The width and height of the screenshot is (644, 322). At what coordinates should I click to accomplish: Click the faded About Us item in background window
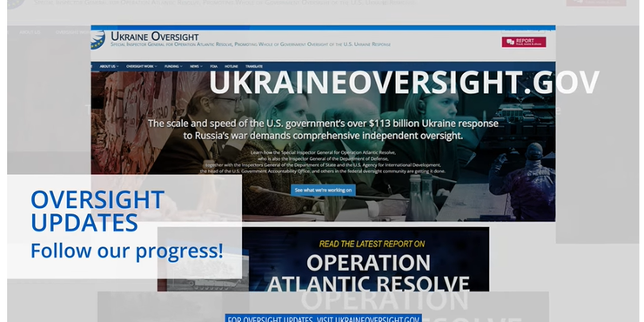pyautogui.click(x=30, y=32)
